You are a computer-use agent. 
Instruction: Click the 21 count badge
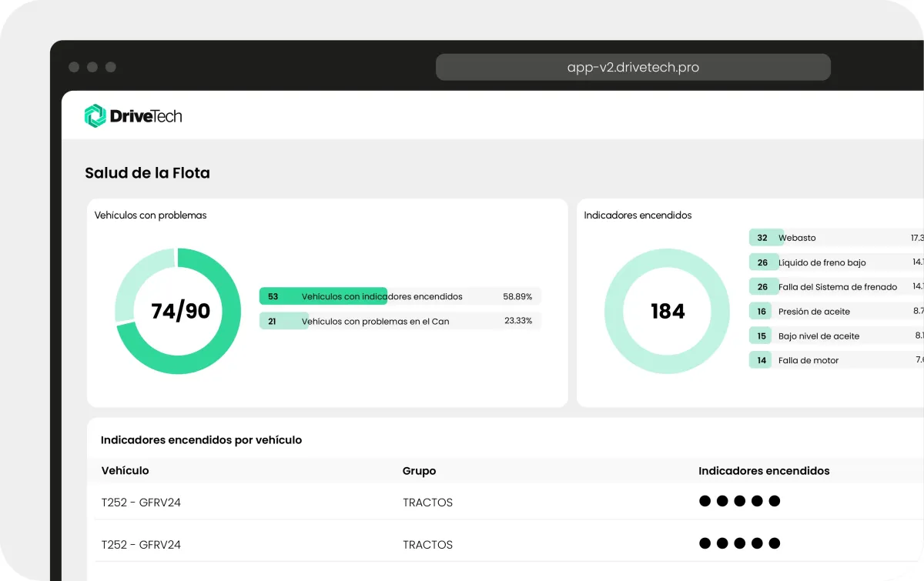coord(273,321)
